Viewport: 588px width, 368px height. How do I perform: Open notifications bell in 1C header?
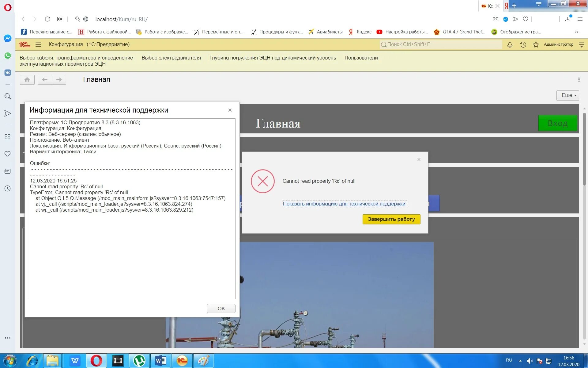point(510,45)
